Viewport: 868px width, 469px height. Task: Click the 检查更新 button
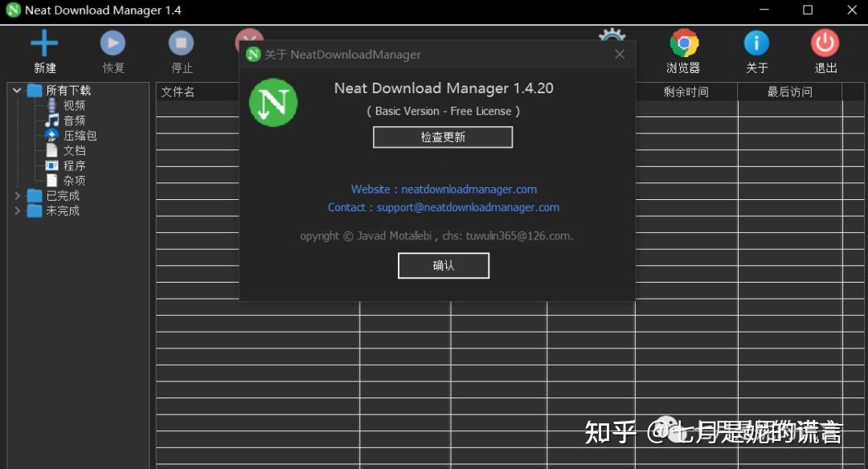click(x=443, y=137)
